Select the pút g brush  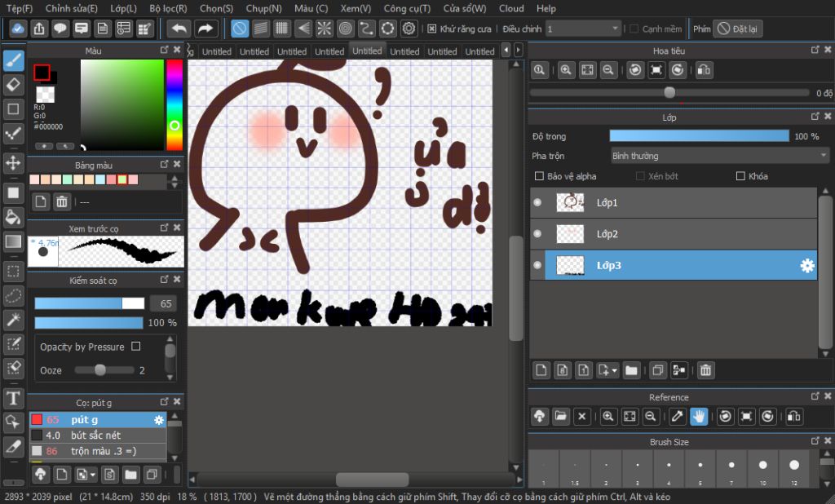(98, 420)
